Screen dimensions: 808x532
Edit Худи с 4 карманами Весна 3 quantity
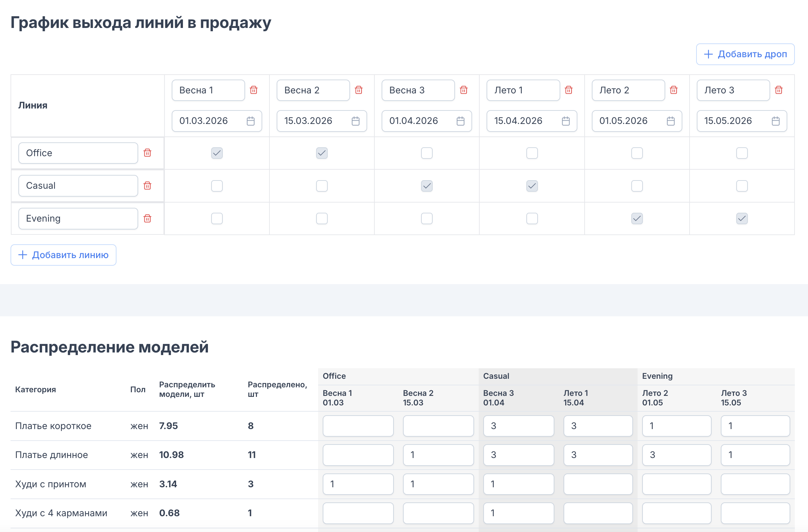click(518, 513)
